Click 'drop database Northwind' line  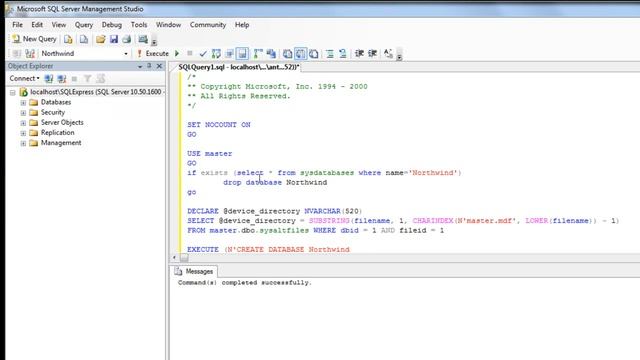275,182
